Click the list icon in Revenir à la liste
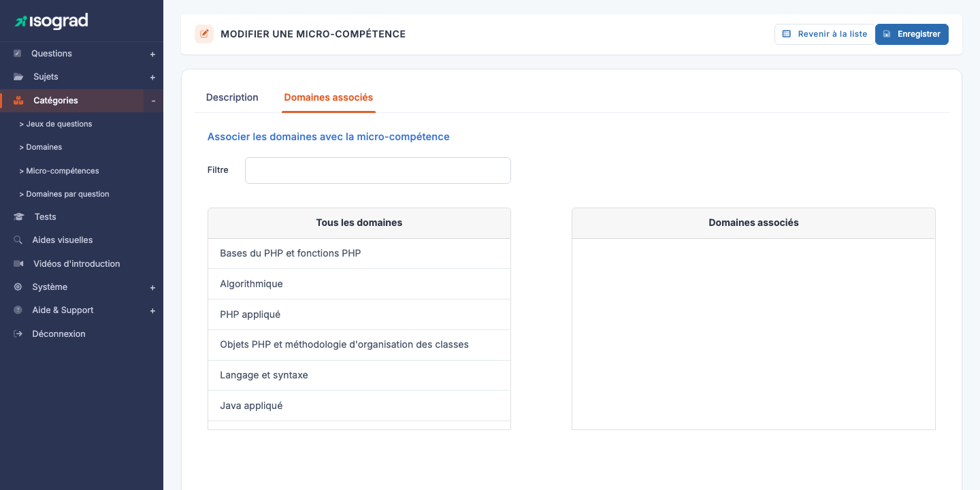This screenshot has height=490, width=980. coord(786,34)
